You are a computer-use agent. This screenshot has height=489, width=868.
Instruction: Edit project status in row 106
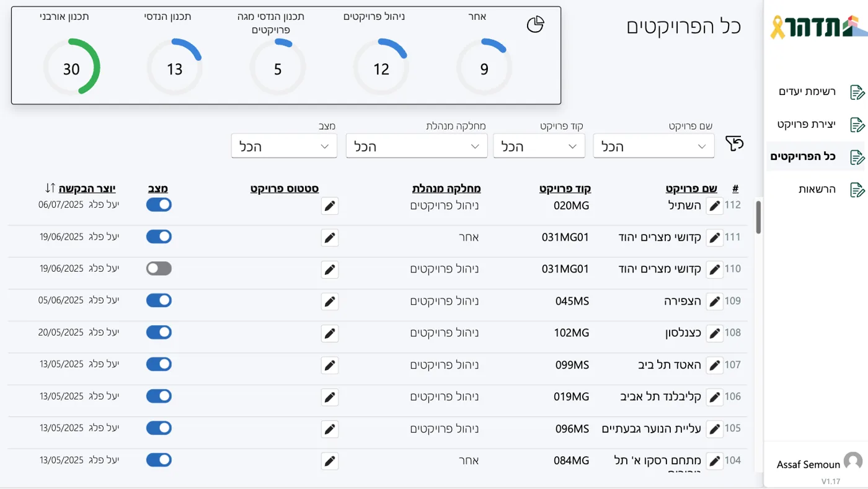point(330,397)
